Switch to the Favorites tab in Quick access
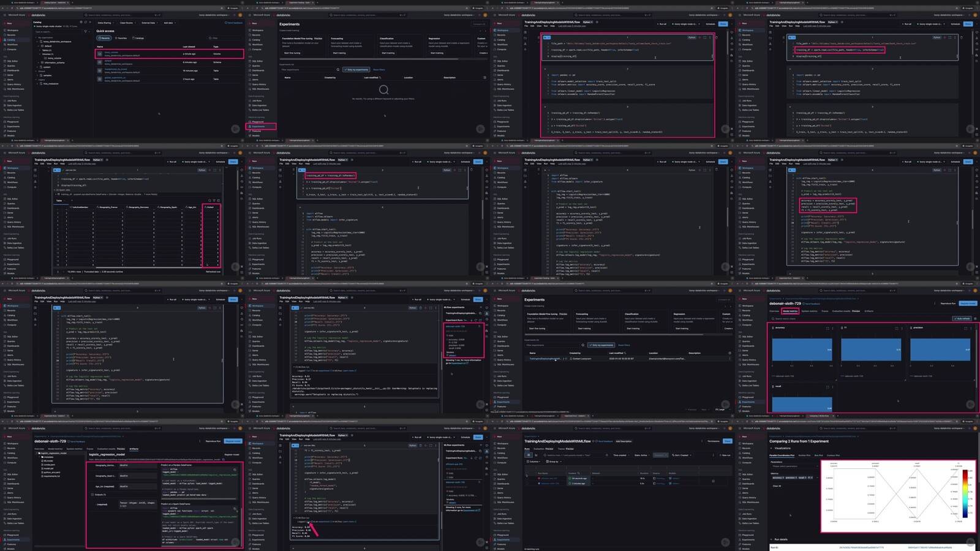Image resolution: width=980 pixels, height=551 pixels. point(121,38)
